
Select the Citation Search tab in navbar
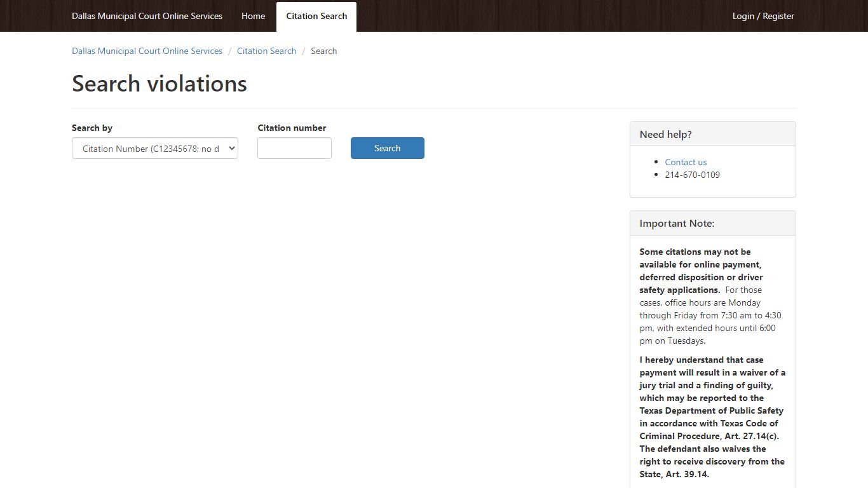pyautogui.click(x=316, y=17)
